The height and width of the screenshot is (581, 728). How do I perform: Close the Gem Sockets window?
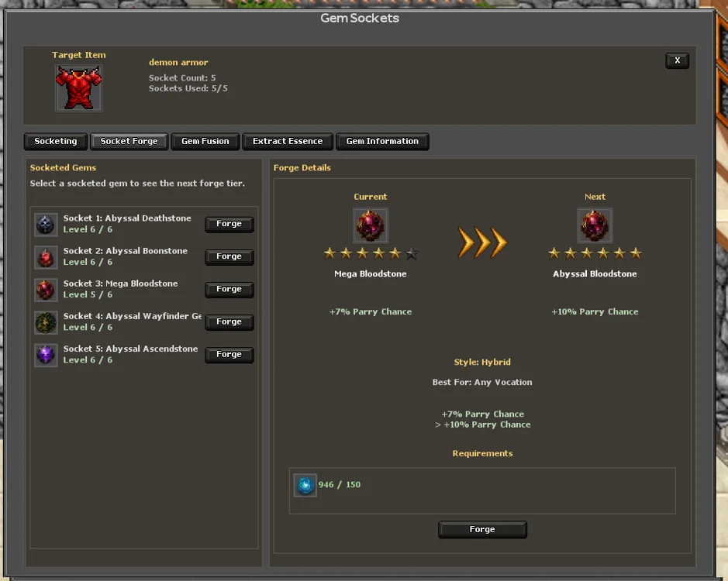pos(678,60)
